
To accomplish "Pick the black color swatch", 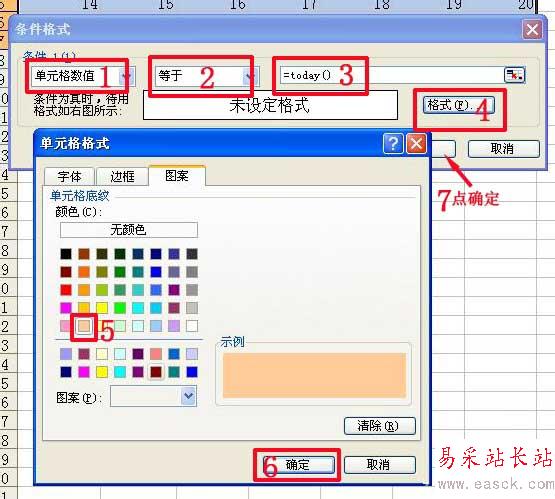I will coord(66,254).
